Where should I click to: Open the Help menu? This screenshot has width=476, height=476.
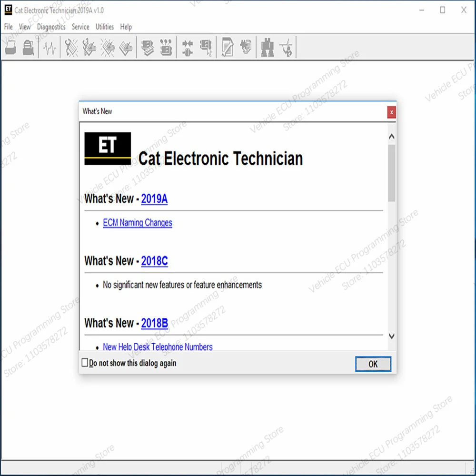coord(126,27)
